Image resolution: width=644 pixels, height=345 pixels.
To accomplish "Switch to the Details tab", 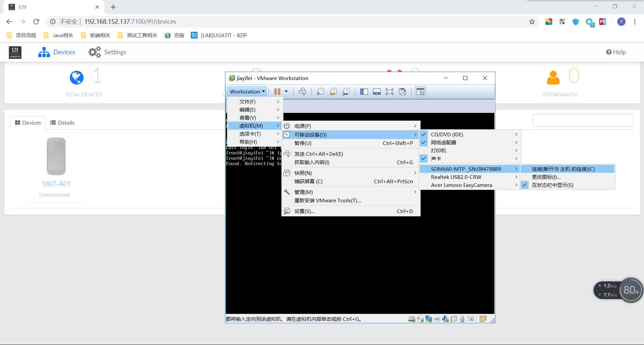I will click(x=62, y=123).
